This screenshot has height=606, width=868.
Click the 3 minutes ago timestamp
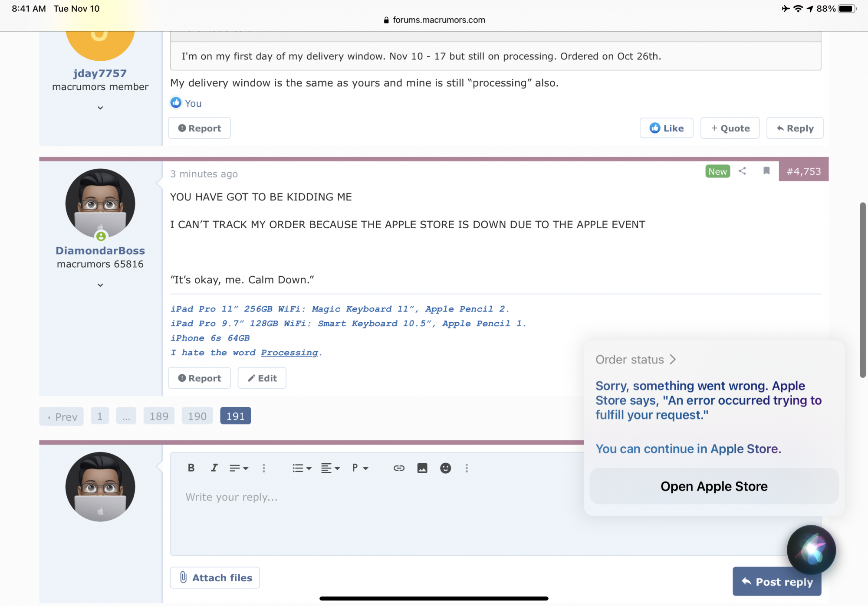(x=204, y=174)
